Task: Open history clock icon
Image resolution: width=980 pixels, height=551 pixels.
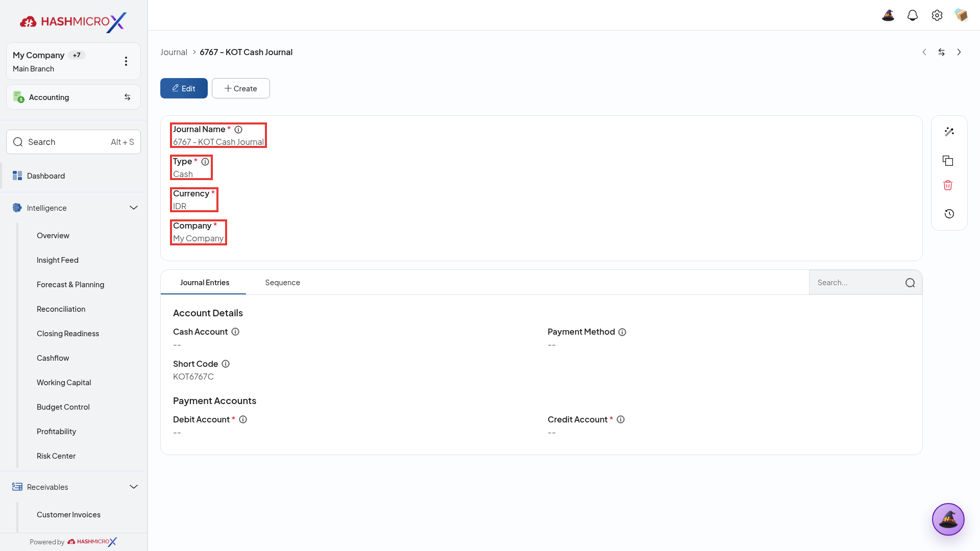Action: click(x=949, y=214)
